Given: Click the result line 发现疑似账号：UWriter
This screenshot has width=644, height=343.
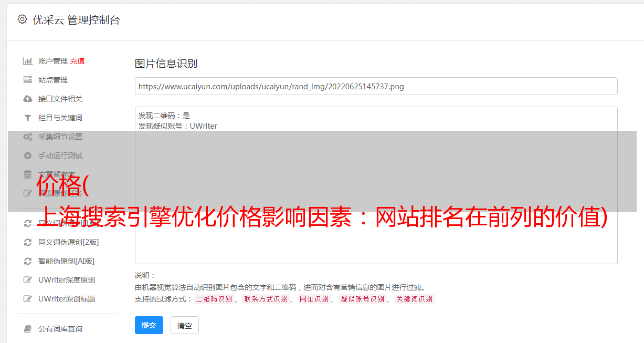Looking at the screenshot, I should [177, 126].
